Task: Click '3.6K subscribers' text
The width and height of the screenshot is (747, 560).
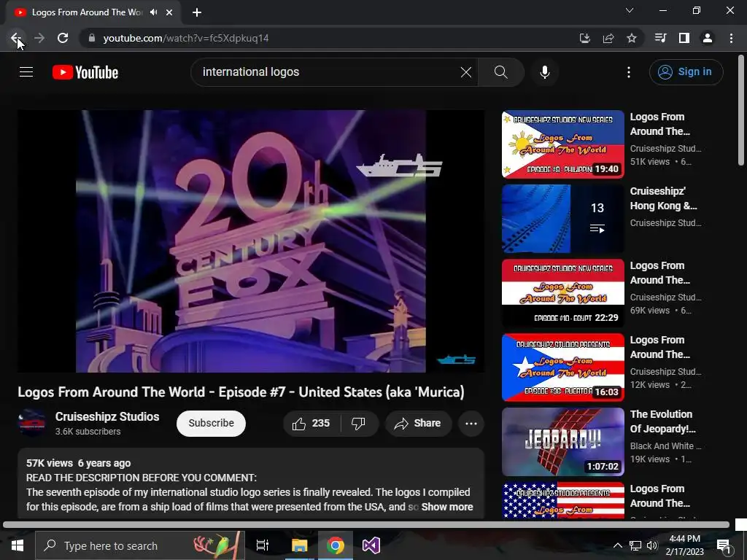Action: pos(88,432)
